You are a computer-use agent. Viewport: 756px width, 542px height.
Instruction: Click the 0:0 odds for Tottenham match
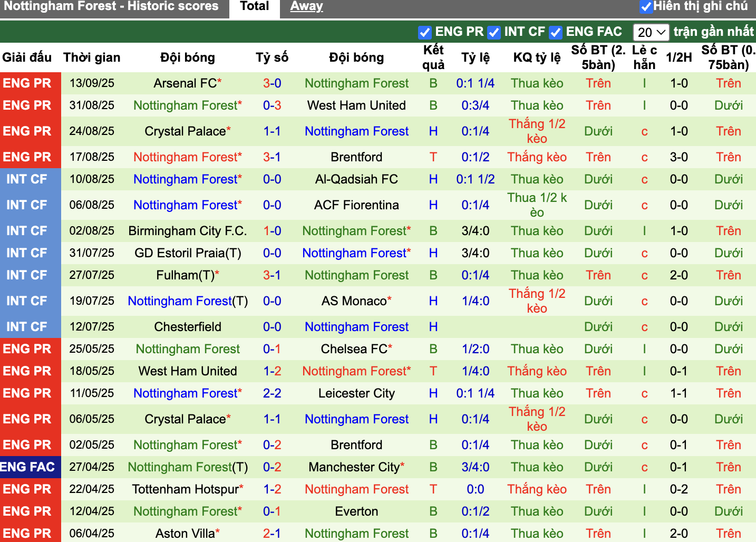click(x=476, y=489)
